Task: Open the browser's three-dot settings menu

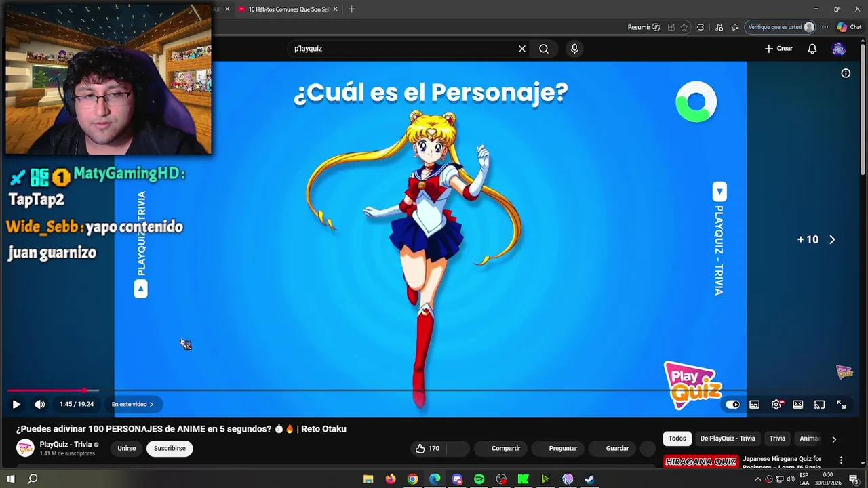Action: [825, 27]
